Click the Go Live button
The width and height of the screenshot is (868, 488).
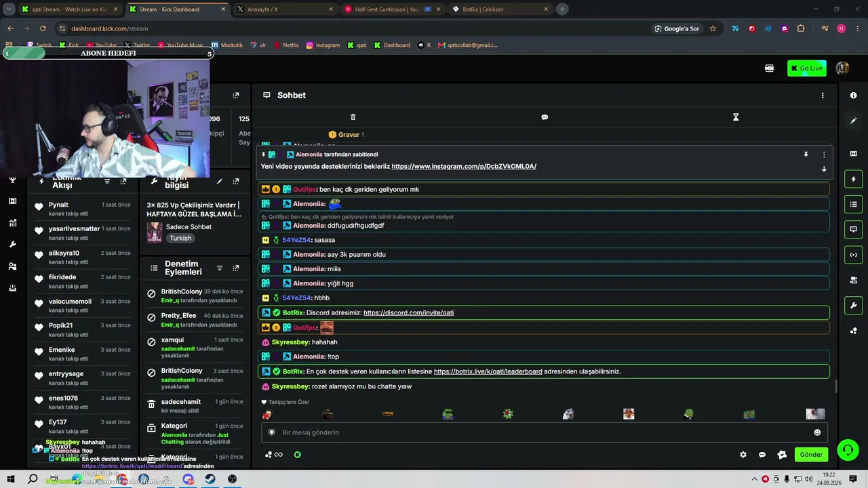(x=807, y=68)
